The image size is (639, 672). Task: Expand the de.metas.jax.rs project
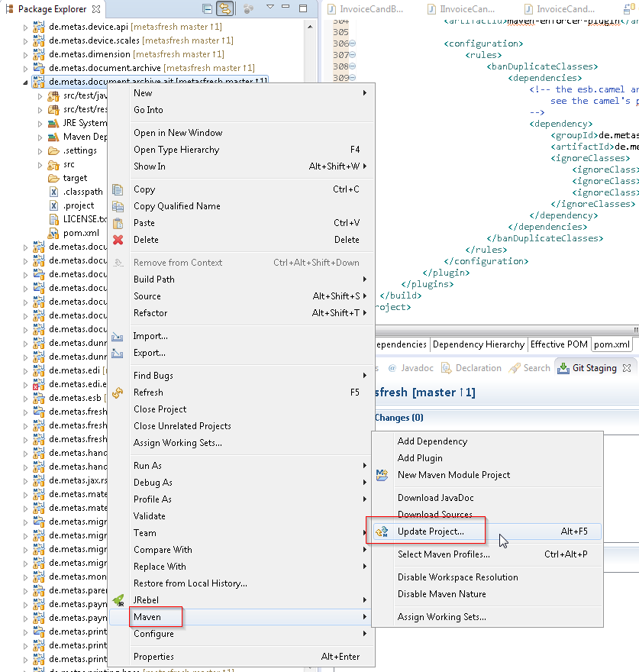(25, 481)
